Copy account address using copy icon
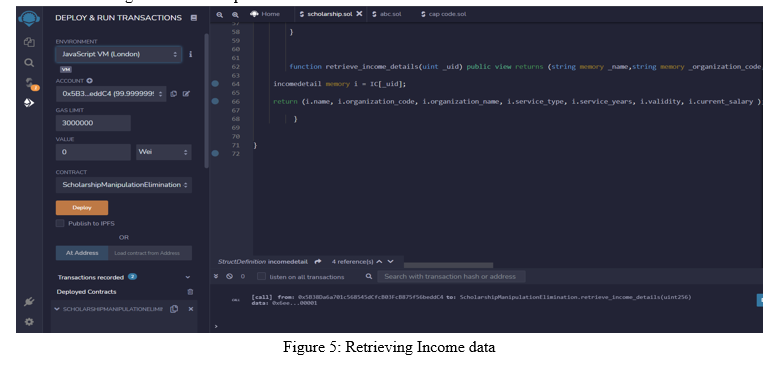The height and width of the screenshot is (365, 777). coord(174,94)
